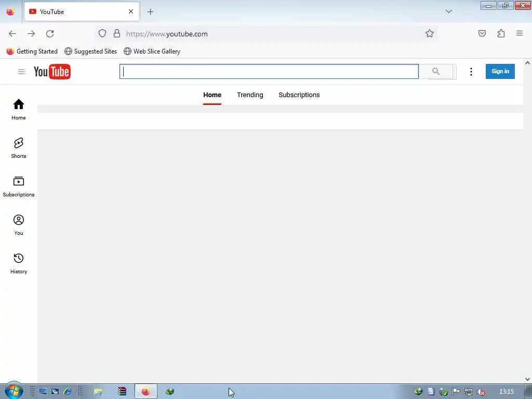Click the YouTube logo
Image resolution: width=532 pixels, height=399 pixels.
(x=52, y=72)
